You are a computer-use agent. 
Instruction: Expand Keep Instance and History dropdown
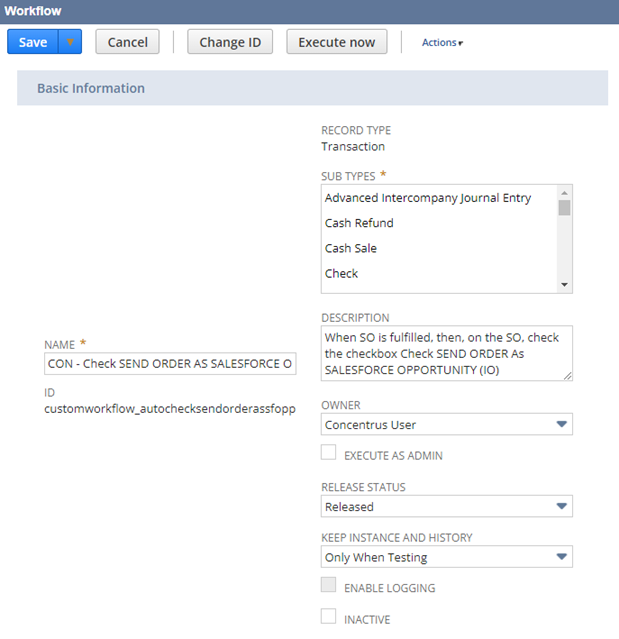(446, 557)
